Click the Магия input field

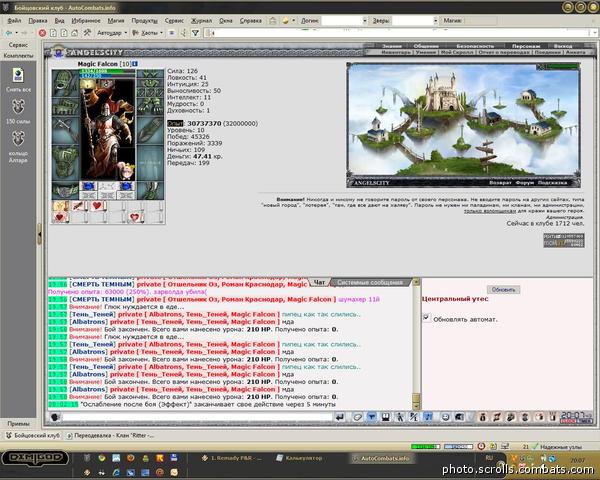(x=481, y=20)
